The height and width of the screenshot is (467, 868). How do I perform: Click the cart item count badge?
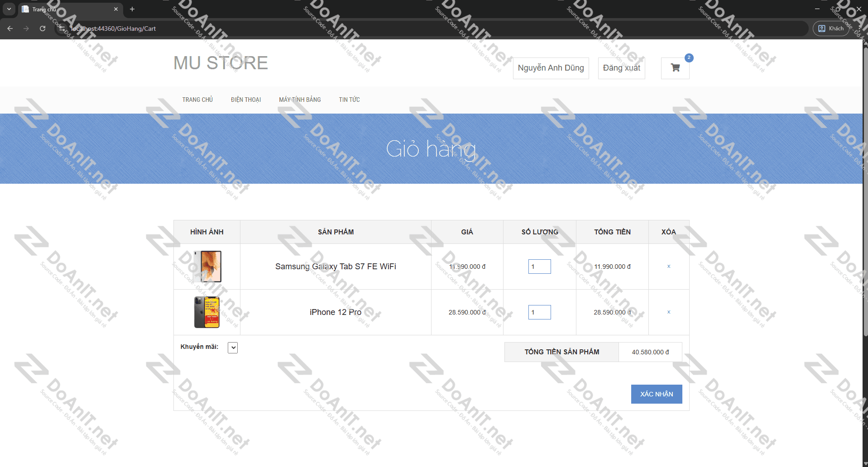[689, 57]
